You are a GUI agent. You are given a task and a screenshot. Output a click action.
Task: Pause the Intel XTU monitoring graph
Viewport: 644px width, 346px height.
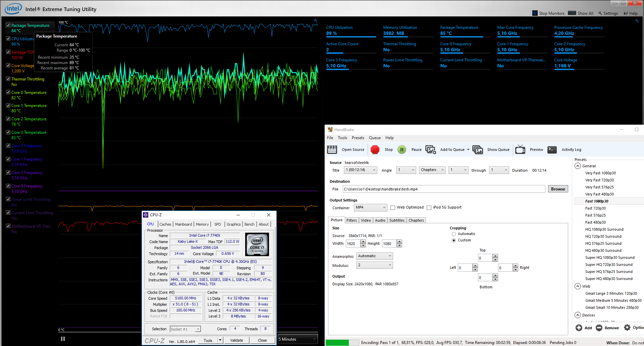pyautogui.click(x=63, y=339)
